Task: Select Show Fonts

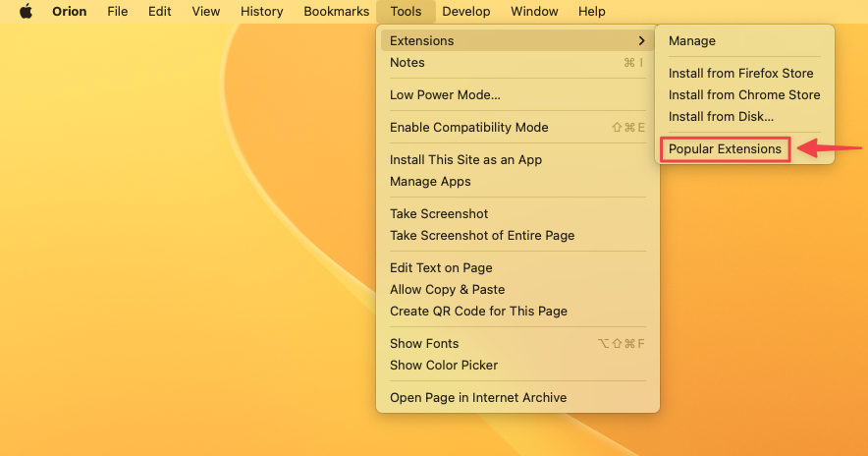Action: coord(517,344)
